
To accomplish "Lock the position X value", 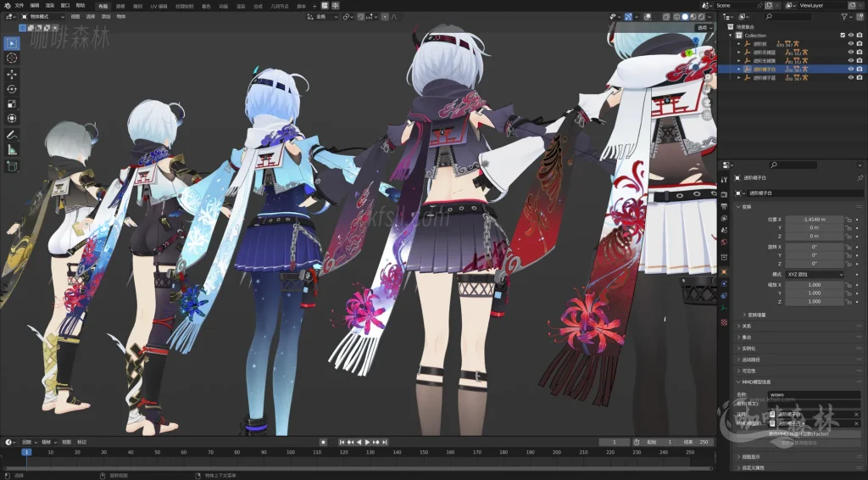I will (848, 220).
